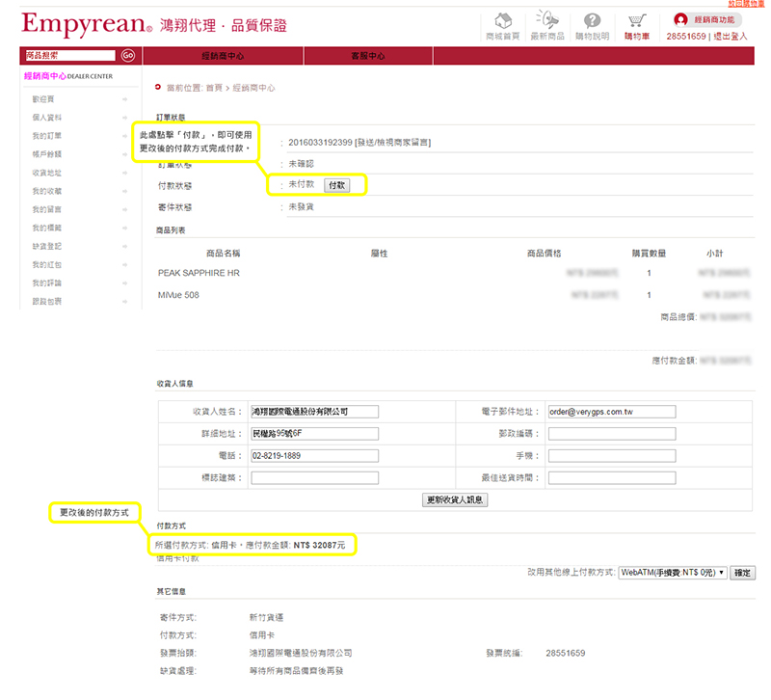The image size is (771, 700).
Task: Open the WebATM payment method dropdown
Action: [x=672, y=573]
